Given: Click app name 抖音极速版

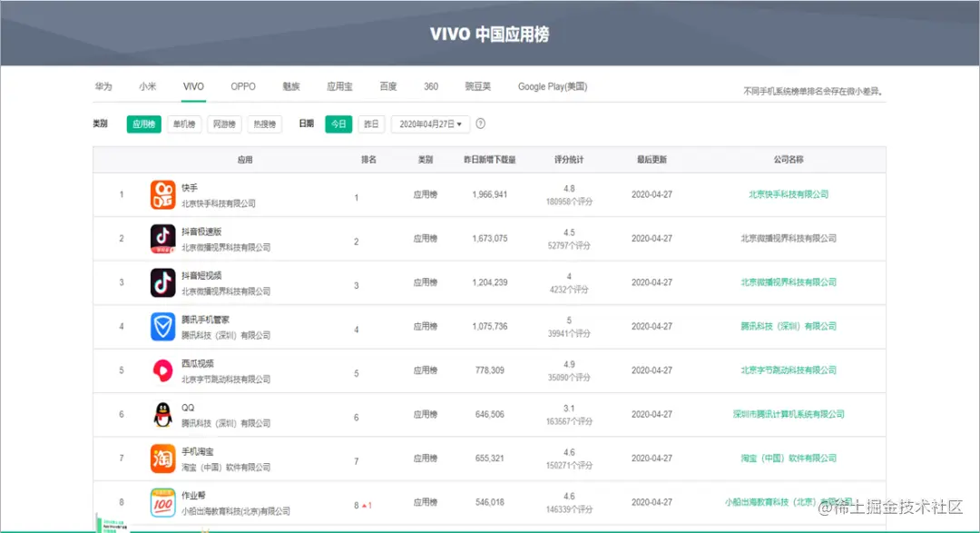Looking at the screenshot, I should point(201,232).
